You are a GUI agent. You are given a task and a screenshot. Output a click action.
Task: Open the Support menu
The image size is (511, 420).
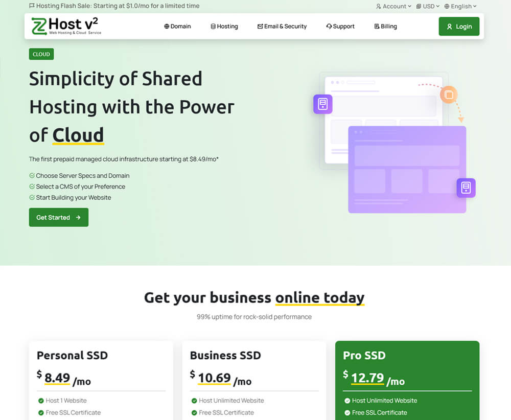[340, 27]
